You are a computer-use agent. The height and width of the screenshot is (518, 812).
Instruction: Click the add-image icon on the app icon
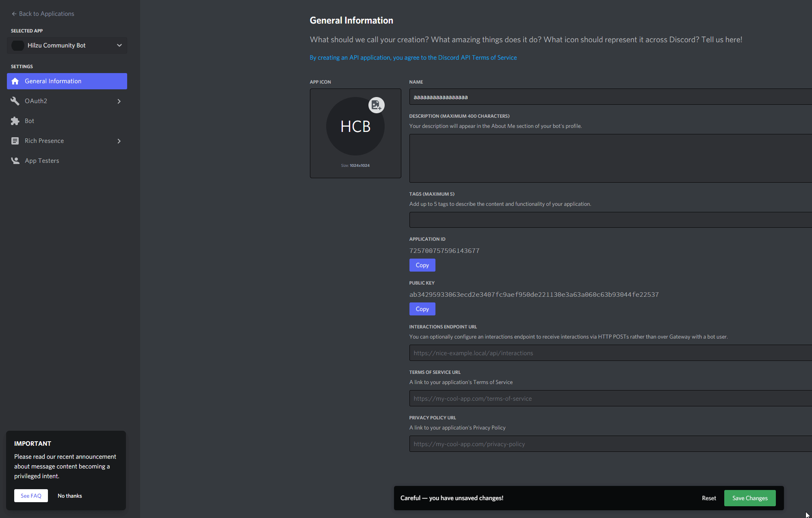pos(376,105)
